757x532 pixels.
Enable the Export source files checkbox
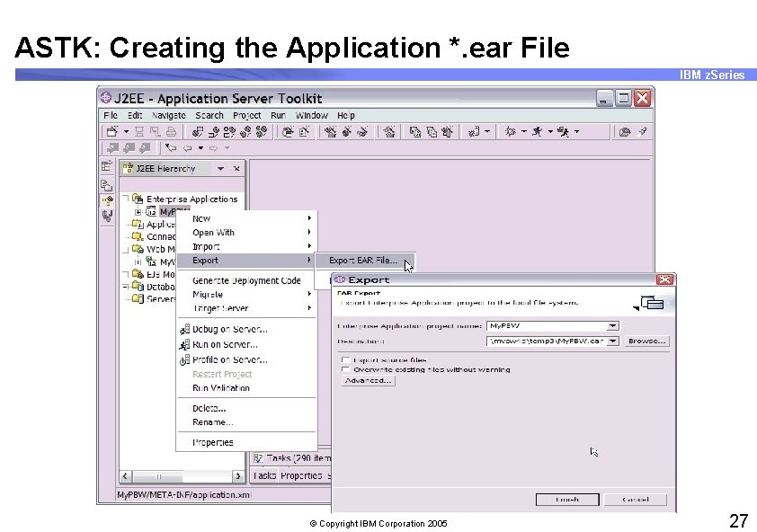coord(344,359)
